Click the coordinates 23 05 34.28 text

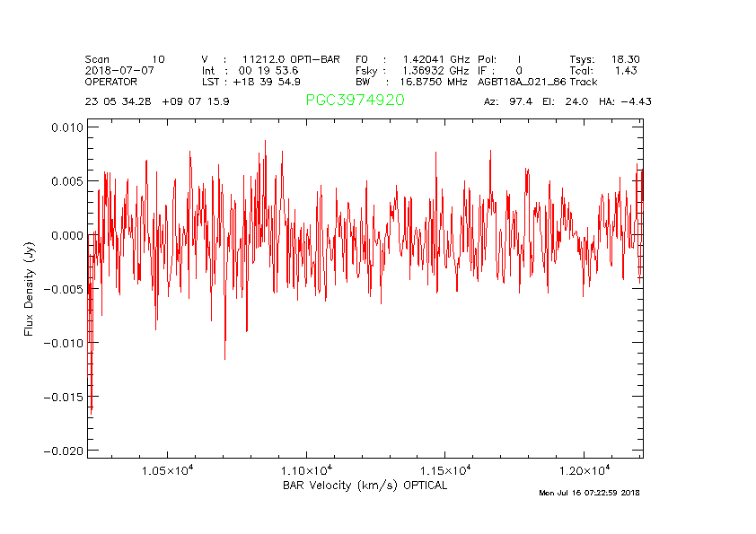tap(119, 101)
